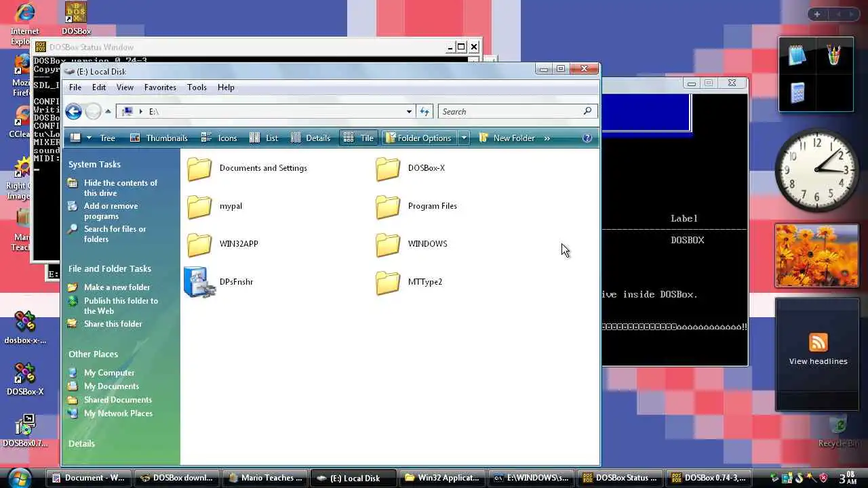Click the grayed Forward navigation button

click(94, 112)
